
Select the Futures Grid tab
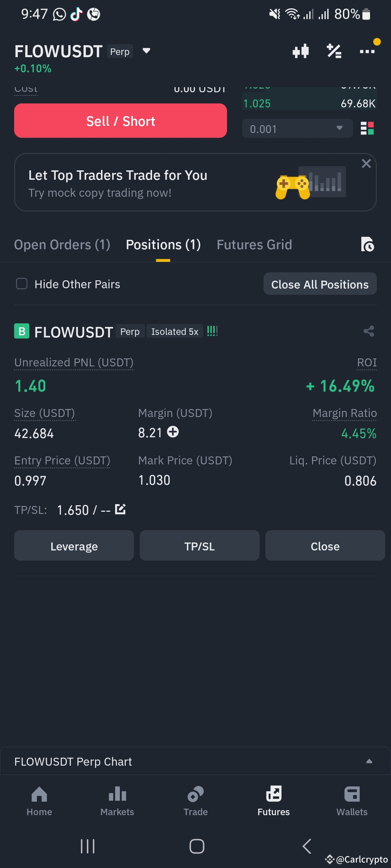pyautogui.click(x=254, y=244)
